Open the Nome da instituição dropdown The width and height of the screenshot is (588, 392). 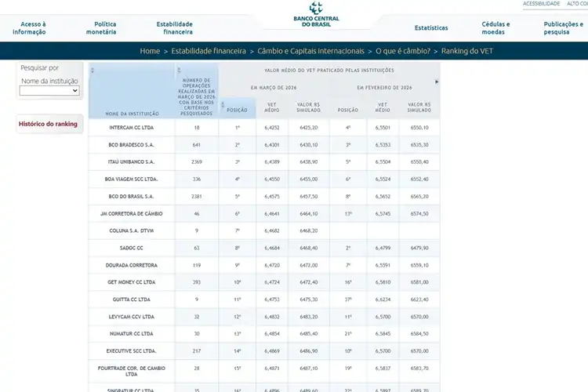coord(49,90)
